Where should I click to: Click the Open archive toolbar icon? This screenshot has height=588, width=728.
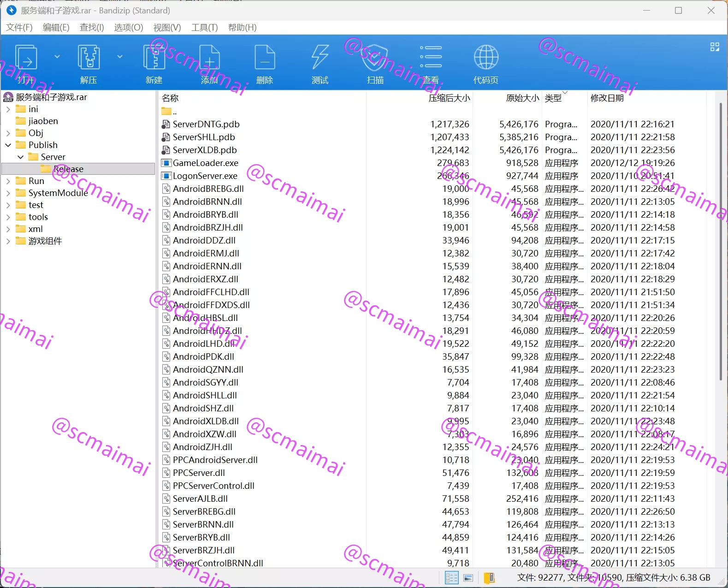click(26, 58)
